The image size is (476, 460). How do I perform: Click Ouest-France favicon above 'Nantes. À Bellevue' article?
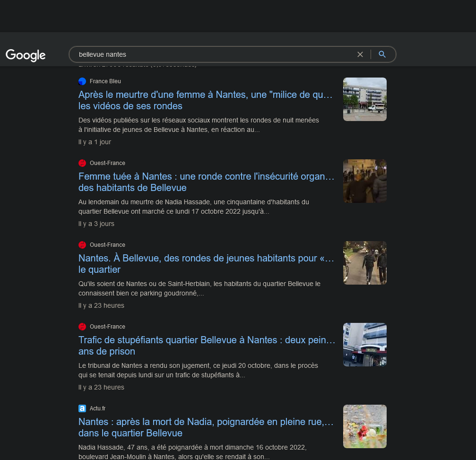pyautogui.click(x=82, y=245)
